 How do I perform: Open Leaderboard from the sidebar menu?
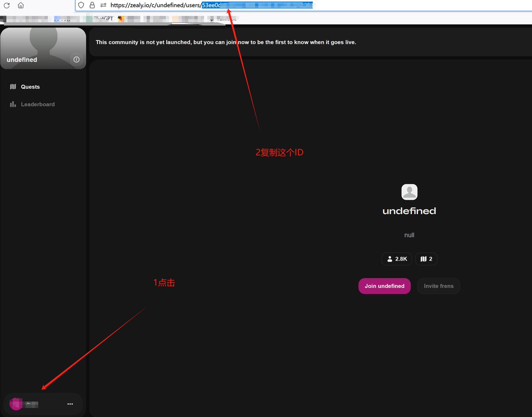pos(38,104)
